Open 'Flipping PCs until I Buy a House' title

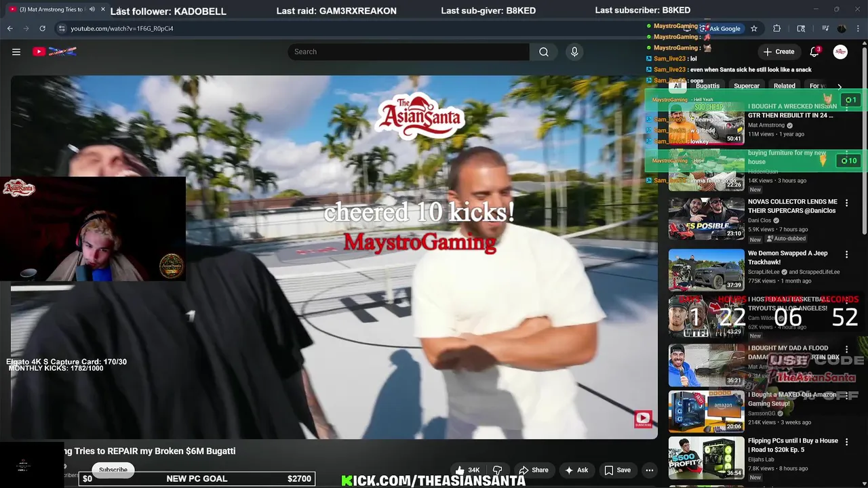[793, 445]
